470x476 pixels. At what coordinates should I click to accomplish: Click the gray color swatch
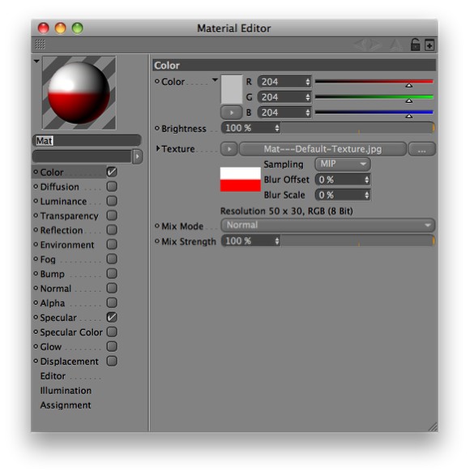click(x=231, y=89)
